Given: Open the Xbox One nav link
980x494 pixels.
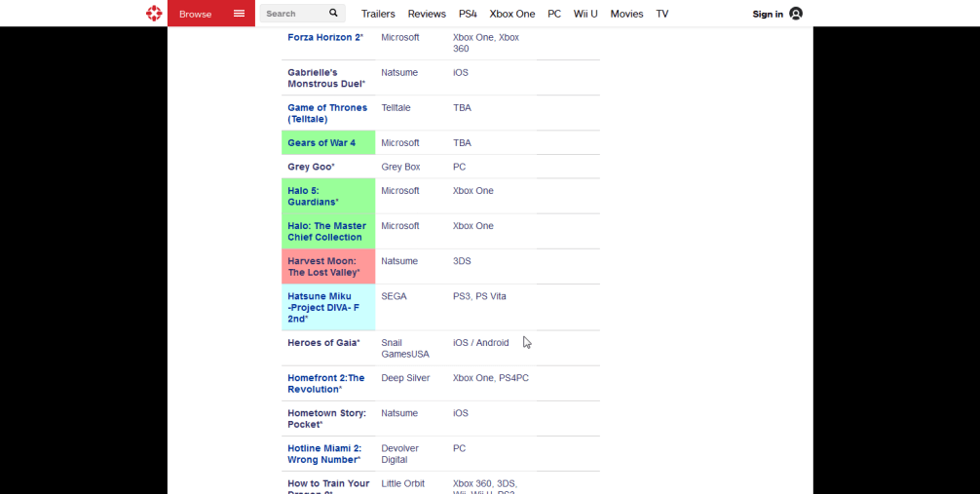Looking at the screenshot, I should tap(512, 14).
